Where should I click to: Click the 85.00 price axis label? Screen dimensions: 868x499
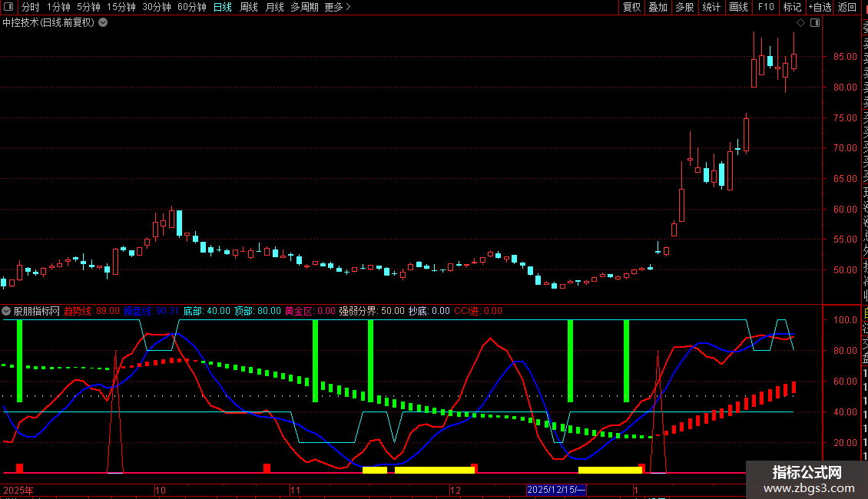pos(845,57)
